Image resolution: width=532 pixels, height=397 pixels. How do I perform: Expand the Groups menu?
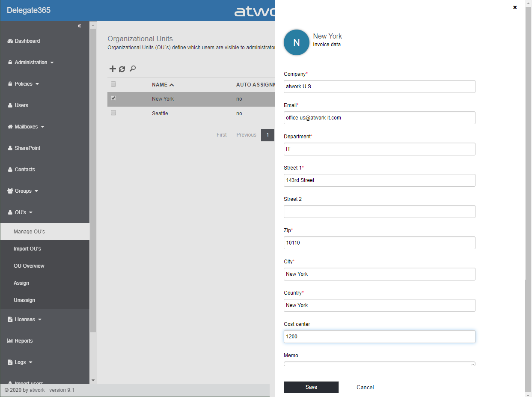36,191
